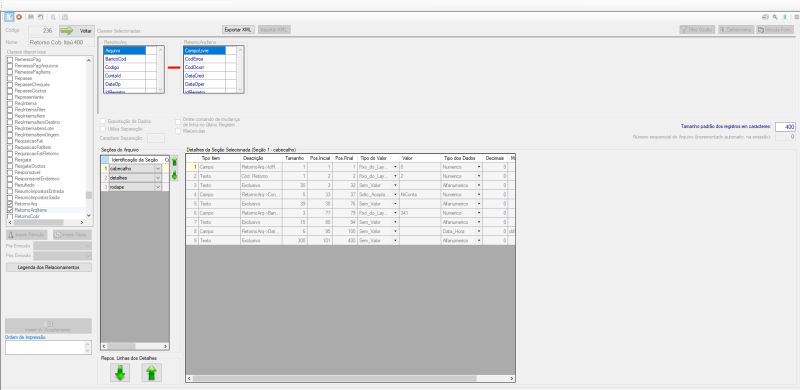This screenshot has height=390, width=800.
Task: Click the Exportar XML button
Action: tap(238, 30)
